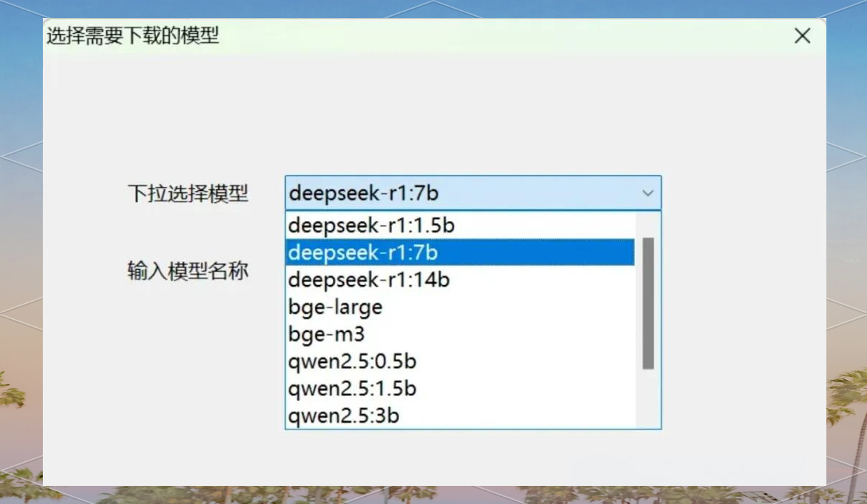Click the dropdown list scrollbar thumb
The width and height of the screenshot is (867, 504).
click(648, 303)
